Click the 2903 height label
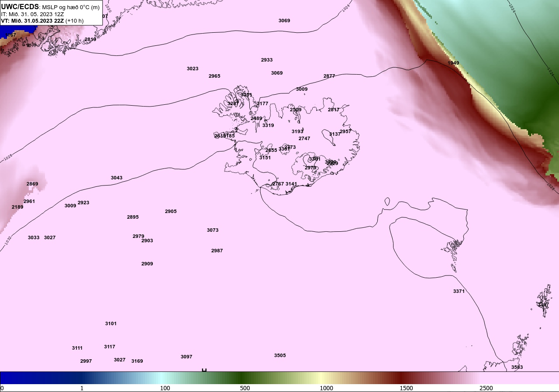 click(x=147, y=241)
